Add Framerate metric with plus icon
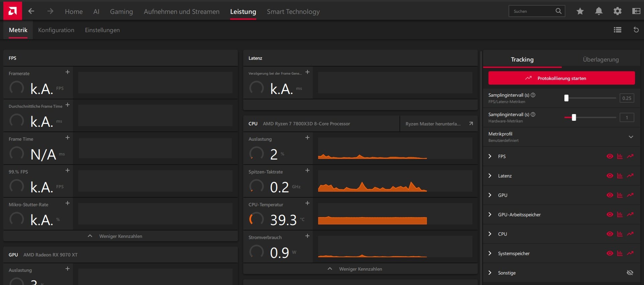The image size is (644, 285). 68,72
